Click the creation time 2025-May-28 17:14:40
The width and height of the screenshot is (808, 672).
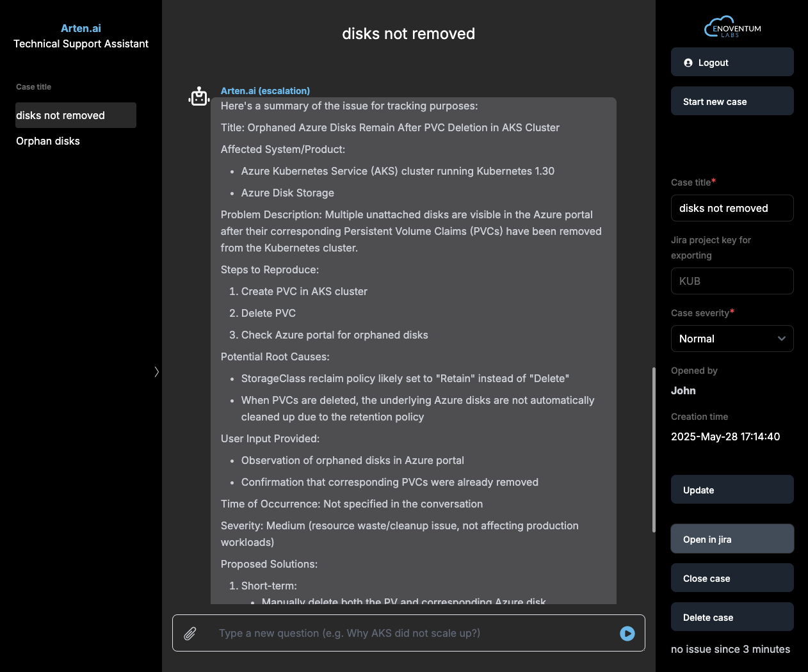(725, 436)
